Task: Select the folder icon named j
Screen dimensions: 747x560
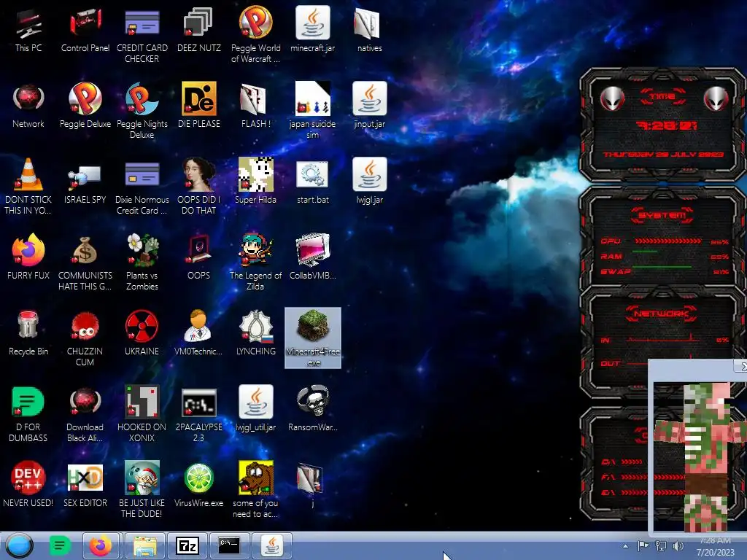Action: pyautogui.click(x=309, y=478)
